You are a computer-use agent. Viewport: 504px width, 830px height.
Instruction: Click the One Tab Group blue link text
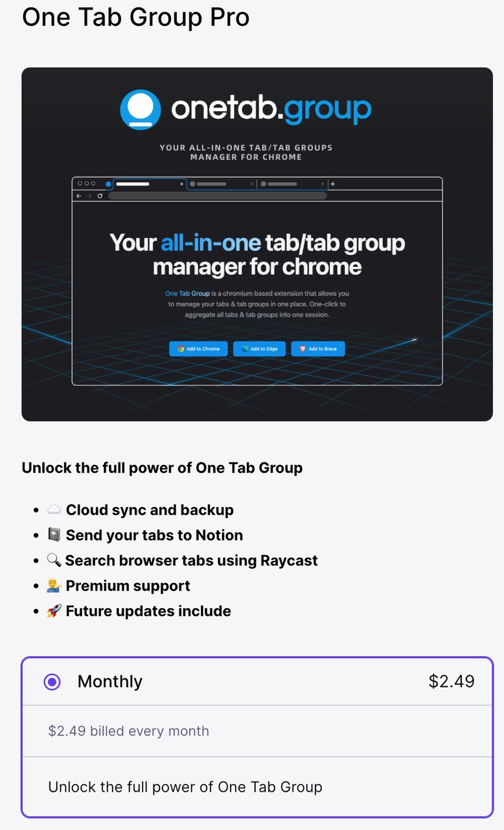[187, 294]
